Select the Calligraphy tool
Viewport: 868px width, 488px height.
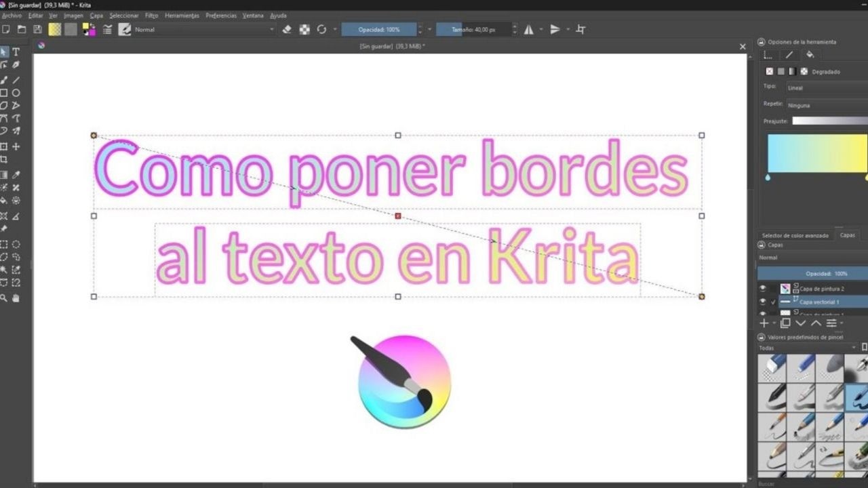tap(16, 65)
